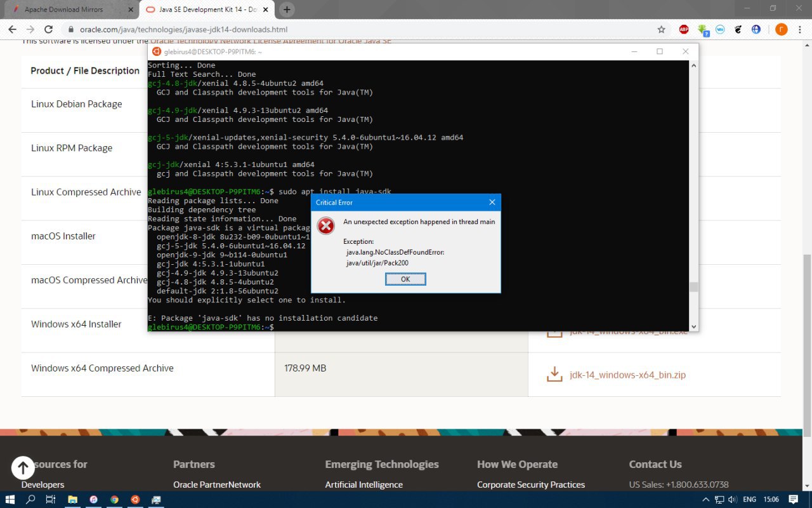Open network status tray icon

(720, 500)
